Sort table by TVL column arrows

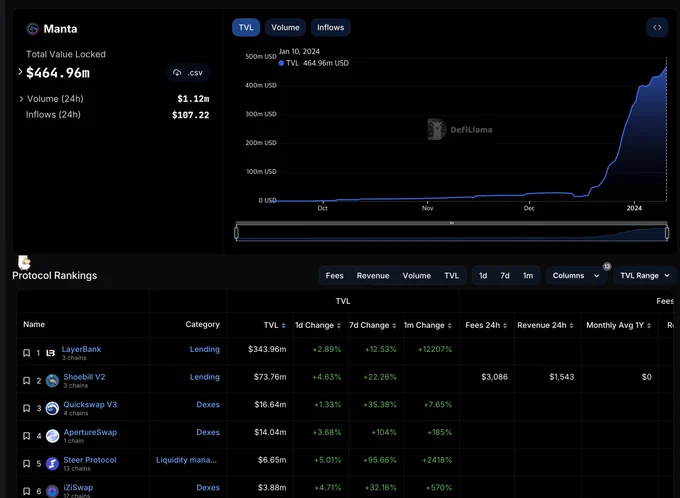(x=284, y=325)
